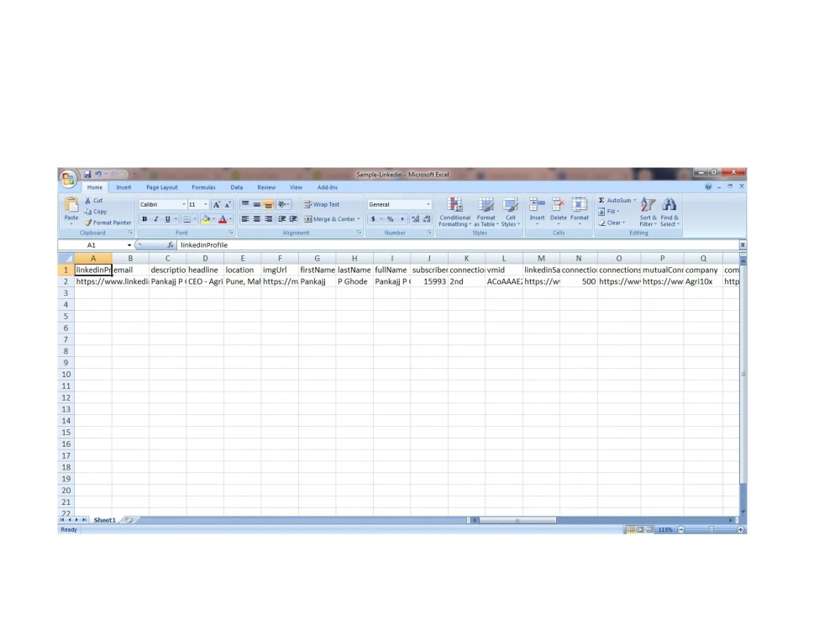Cut the selected cell
Viewport: 840px width, 630px height.
[x=94, y=201]
